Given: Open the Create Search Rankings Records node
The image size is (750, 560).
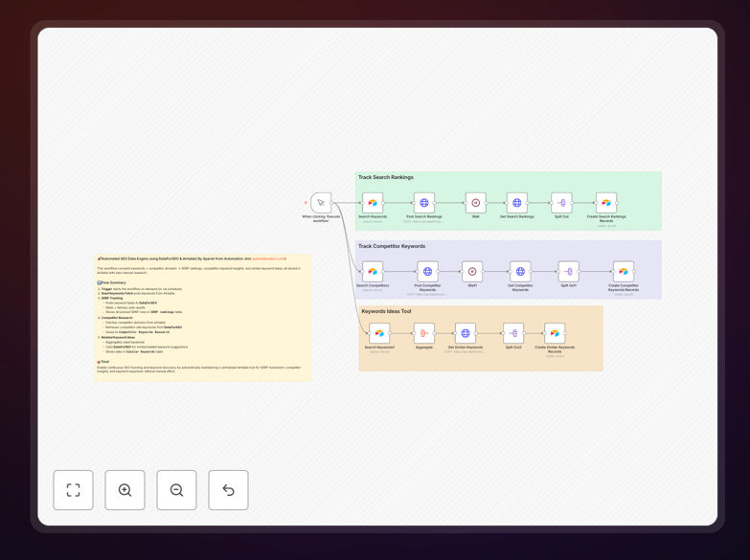Looking at the screenshot, I should click(x=606, y=203).
